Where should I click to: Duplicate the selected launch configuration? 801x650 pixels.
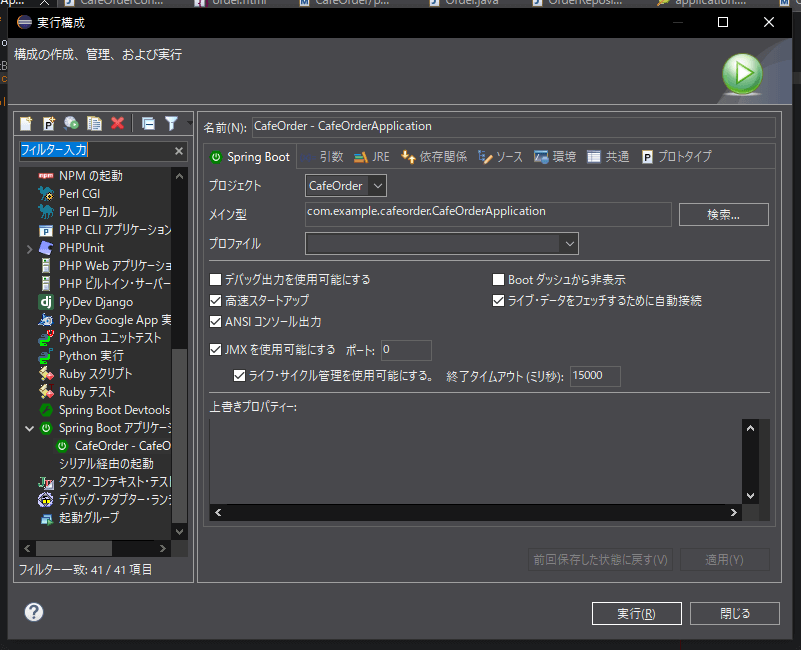point(94,123)
